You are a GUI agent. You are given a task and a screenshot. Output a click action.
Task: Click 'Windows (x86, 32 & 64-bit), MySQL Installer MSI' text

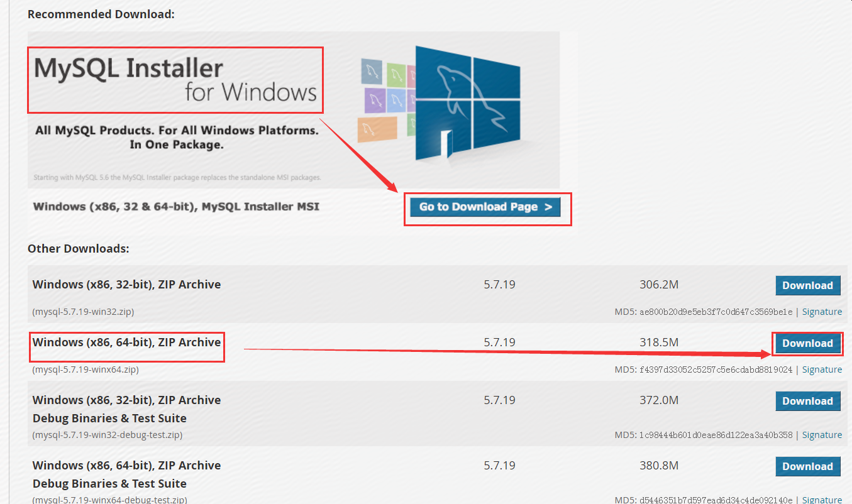(176, 206)
